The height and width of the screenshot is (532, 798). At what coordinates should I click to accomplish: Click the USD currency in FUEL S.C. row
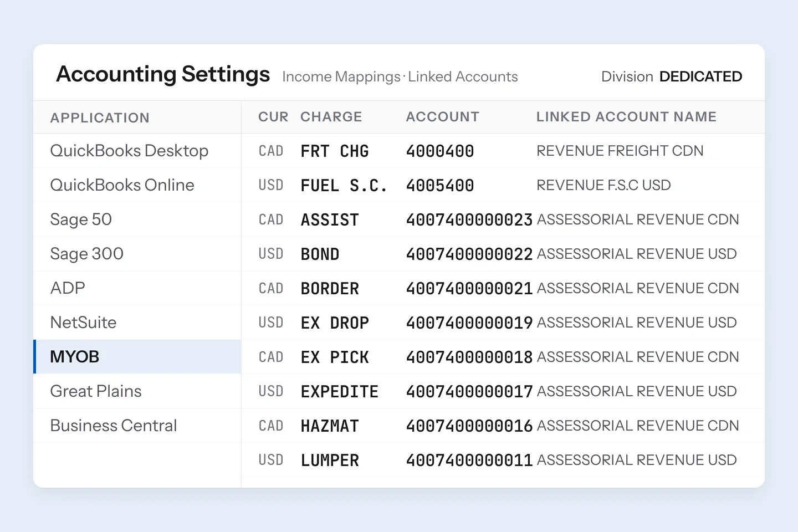point(271,185)
